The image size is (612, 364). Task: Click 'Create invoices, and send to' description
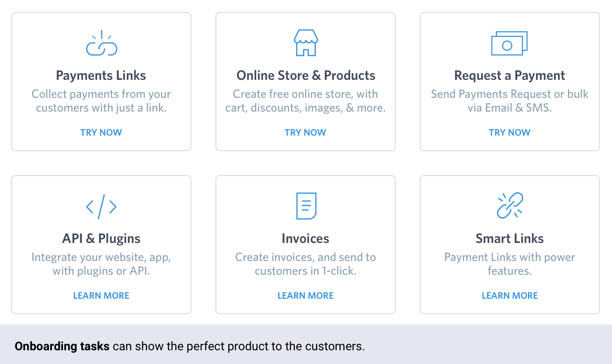[306, 264]
